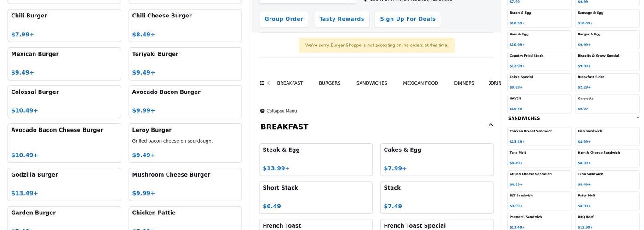The height and width of the screenshot is (230, 644).
Task: Switch to the BURGERS category tab
Action: click(329, 83)
